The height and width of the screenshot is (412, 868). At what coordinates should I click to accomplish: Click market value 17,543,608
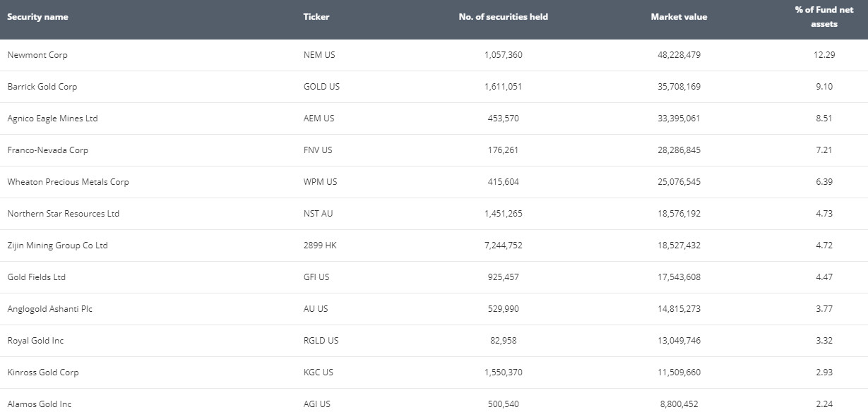(679, 277)
